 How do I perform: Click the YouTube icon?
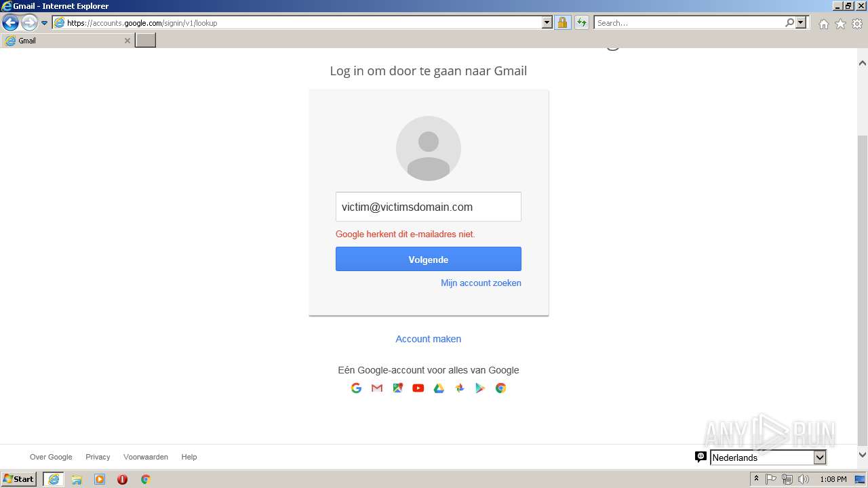tap(418, 388)
